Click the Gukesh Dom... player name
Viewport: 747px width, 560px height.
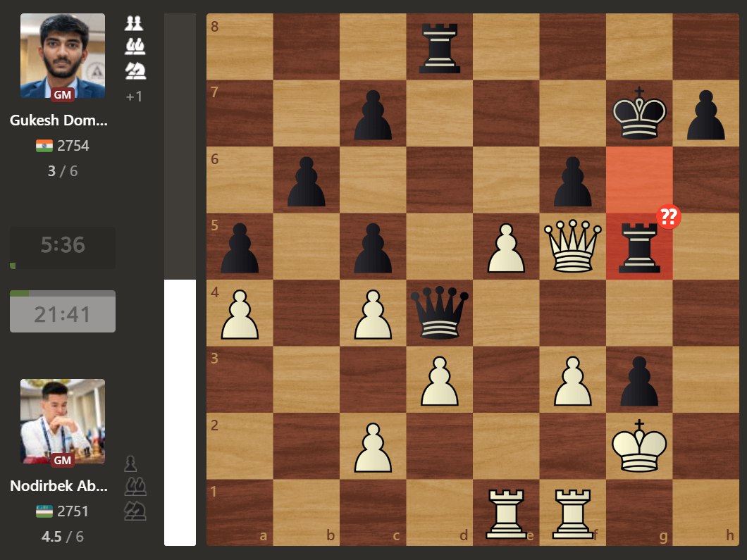coord(58,120)
